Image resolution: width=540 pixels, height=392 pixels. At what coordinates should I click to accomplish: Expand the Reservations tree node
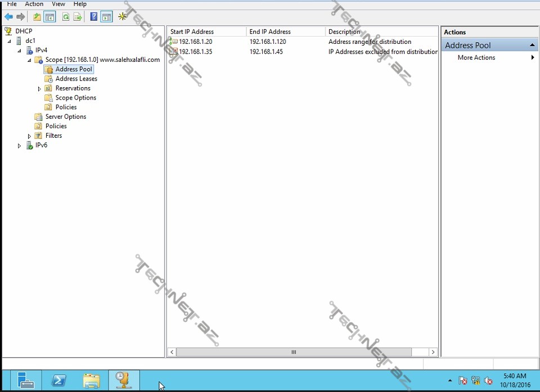(39, 89)
